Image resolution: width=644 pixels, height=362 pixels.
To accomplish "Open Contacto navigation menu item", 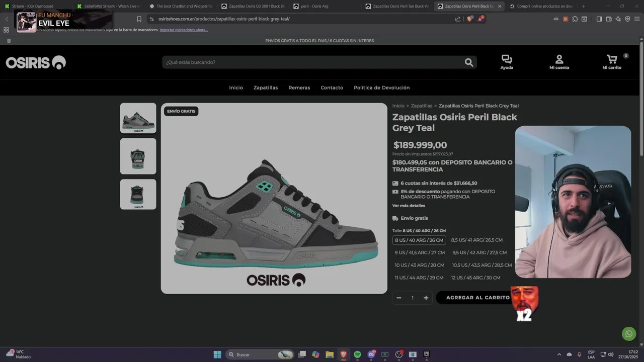I will [x=332, y=87].
